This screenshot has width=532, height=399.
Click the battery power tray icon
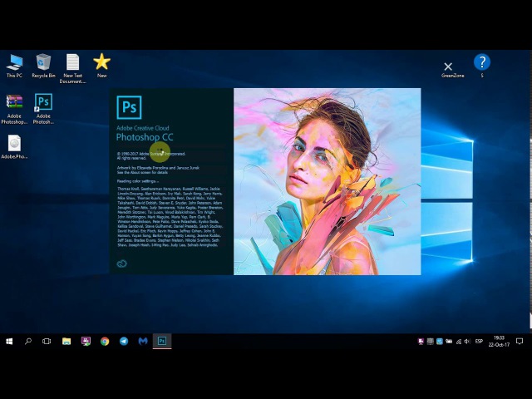coord(449,342)
